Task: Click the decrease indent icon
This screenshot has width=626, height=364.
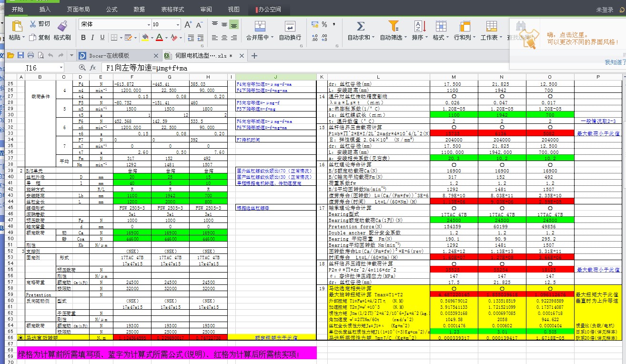Action: (191, 38)
